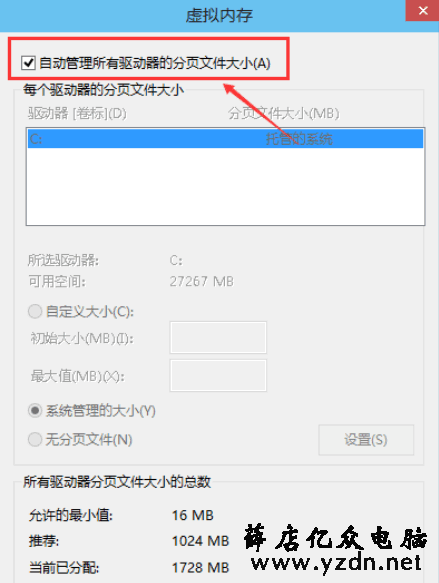Select the 系统管理的大小(Y) radio button

coord(35,411)
